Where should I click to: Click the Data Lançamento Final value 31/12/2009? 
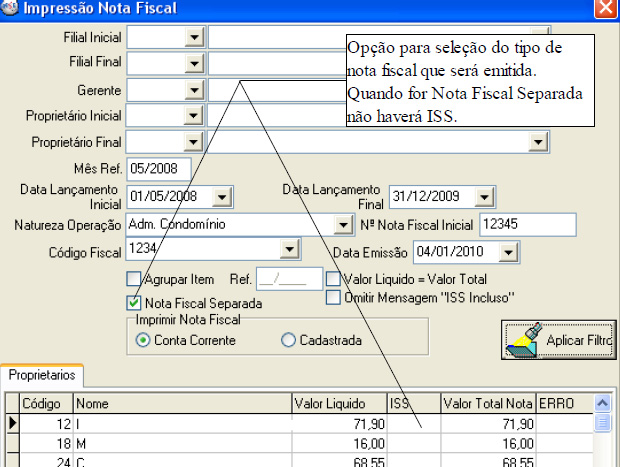(x=426, y=196)
